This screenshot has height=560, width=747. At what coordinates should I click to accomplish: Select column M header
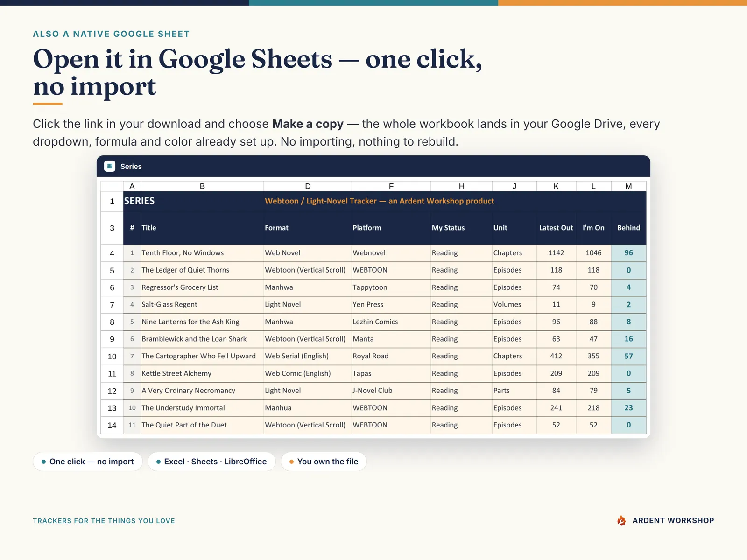[x=629, y=186]
